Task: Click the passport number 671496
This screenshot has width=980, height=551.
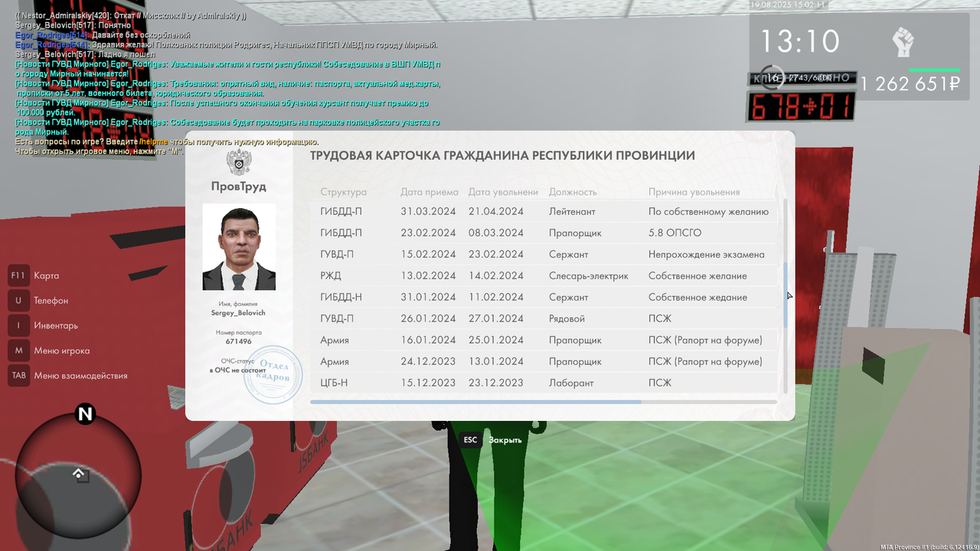Action: point(239,341)
